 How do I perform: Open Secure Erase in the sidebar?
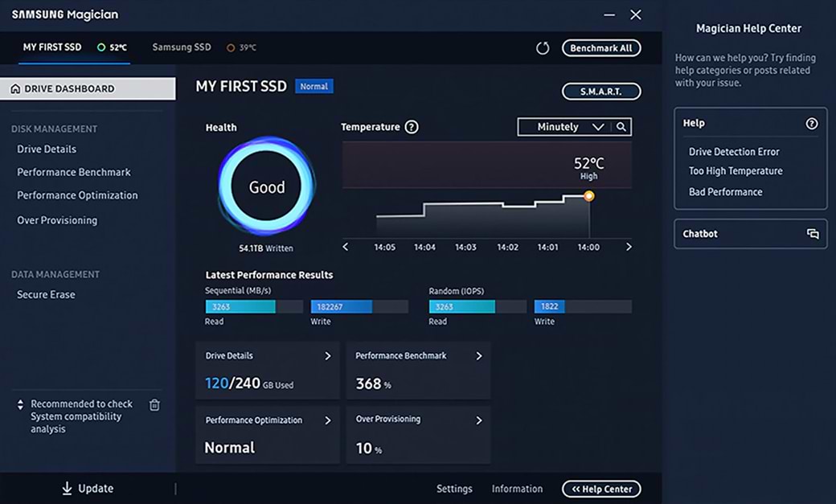46,294
